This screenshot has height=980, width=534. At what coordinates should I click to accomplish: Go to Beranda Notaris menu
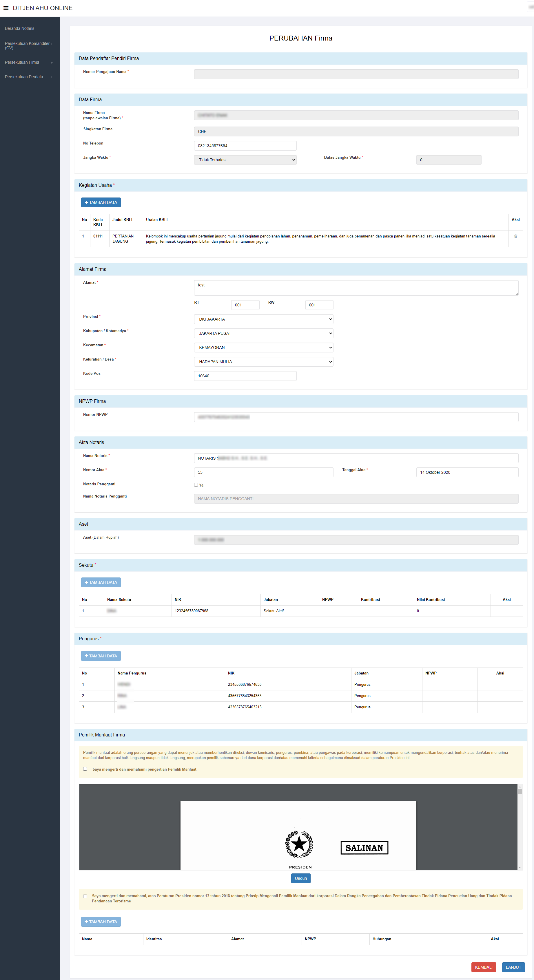tap(20, 29)
